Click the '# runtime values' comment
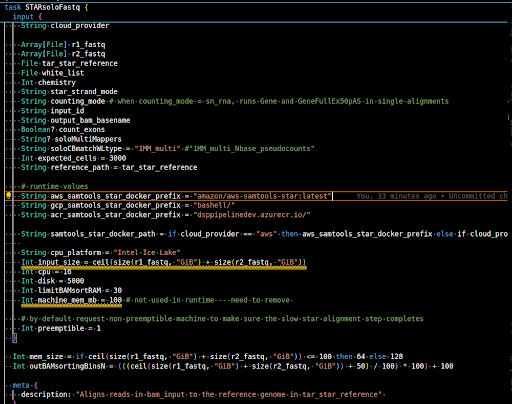Screen dimensions: 512x404 click(x=55, y=186)
